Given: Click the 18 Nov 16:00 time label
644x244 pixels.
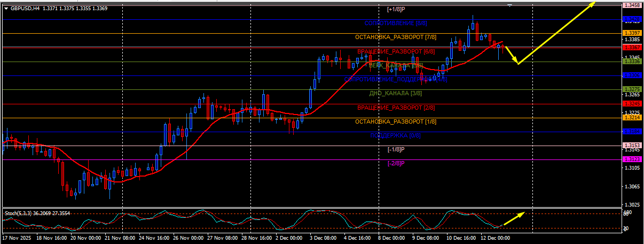Looking at the screenshot, I should coord(52,237).
